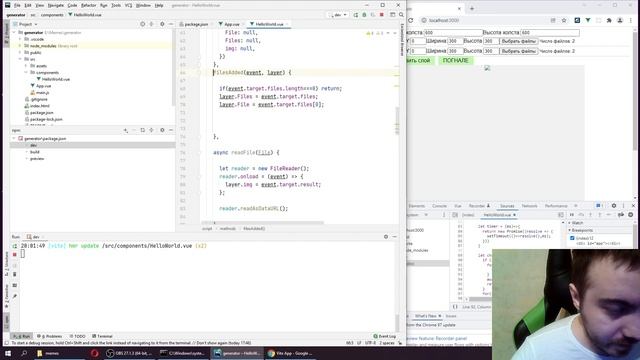Click the locate target icon in Project panel
Screen dimensions: 640x360
click(142, 24)
